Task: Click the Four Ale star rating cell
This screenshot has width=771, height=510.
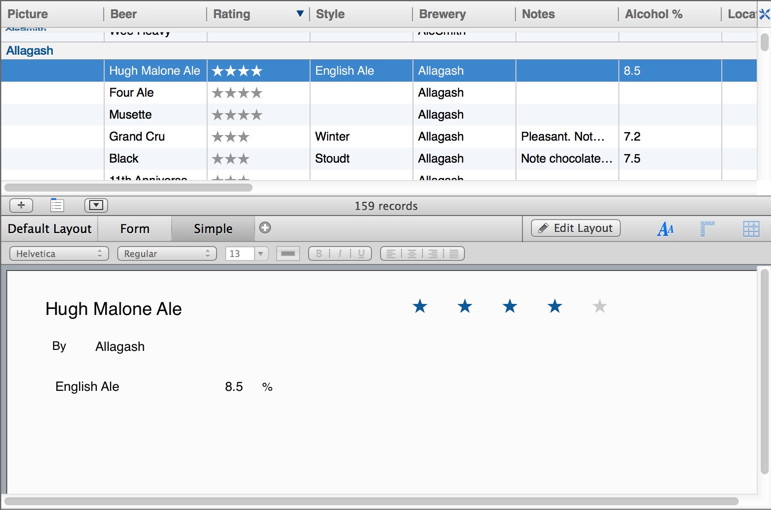Action: click(258, 92)
